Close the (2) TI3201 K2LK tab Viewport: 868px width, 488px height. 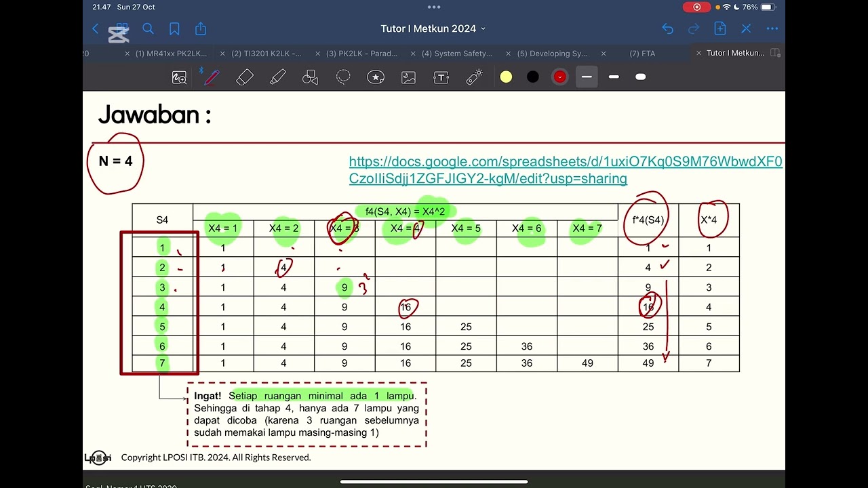(222, 54)
